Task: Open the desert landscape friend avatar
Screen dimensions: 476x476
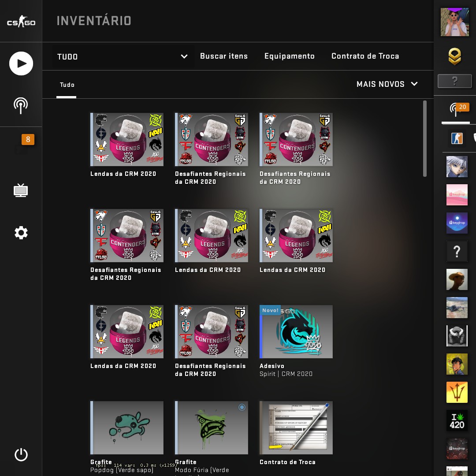Action: (x=457, y=308)
